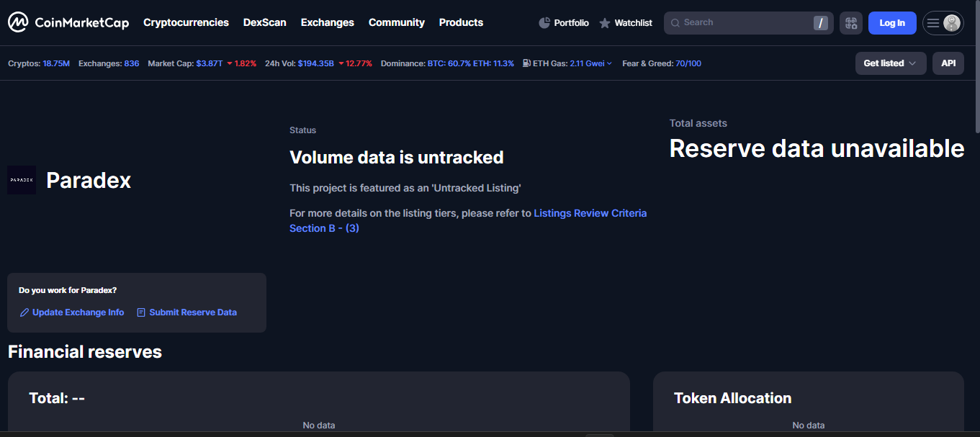The width and height of the screenshot is (980, 437).
Task: Open the hamburger profile menu
Action: click(943, 23)
